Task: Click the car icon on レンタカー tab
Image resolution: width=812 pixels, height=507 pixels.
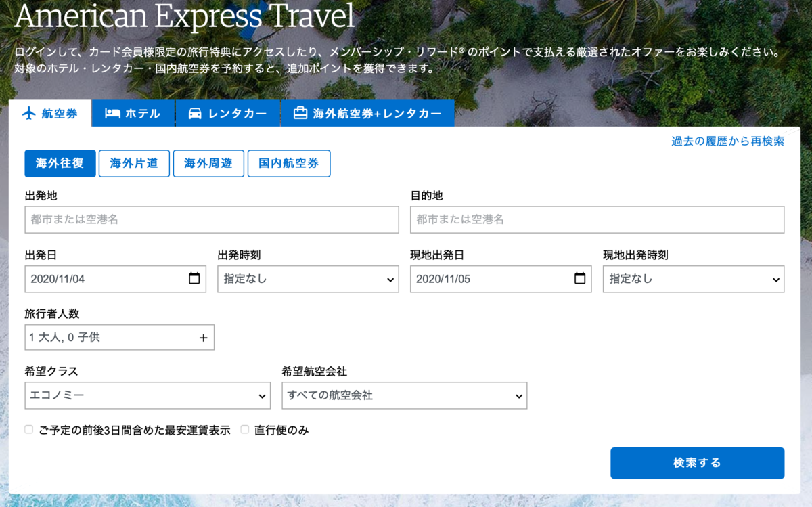Action: (x=195, y=114)
